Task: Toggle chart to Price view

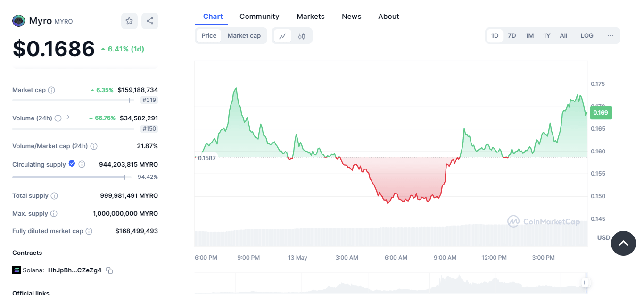Action: pos(209,36)
